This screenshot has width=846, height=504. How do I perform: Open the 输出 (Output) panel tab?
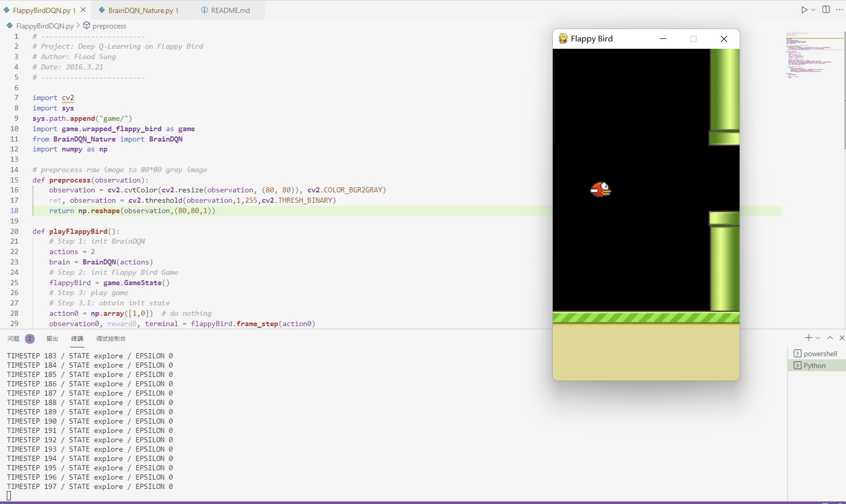[52, 339]
